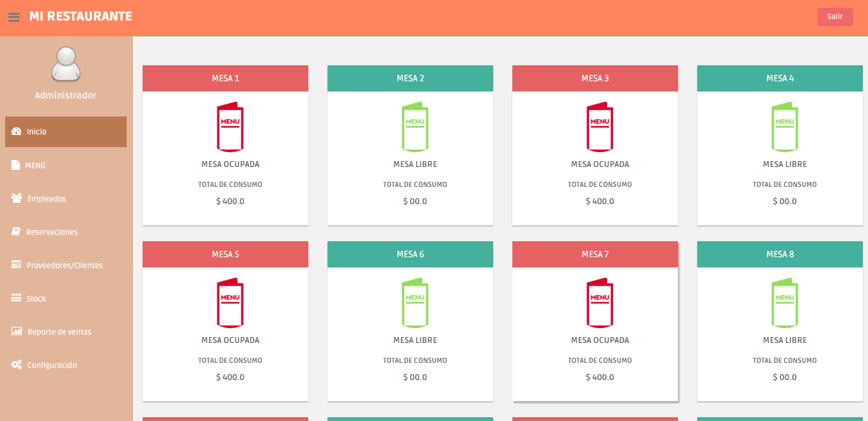This screenshot has width=868, height=421.
Task: View Reporte de ventas
Action: pyautogui.click(x=59, y=332)
